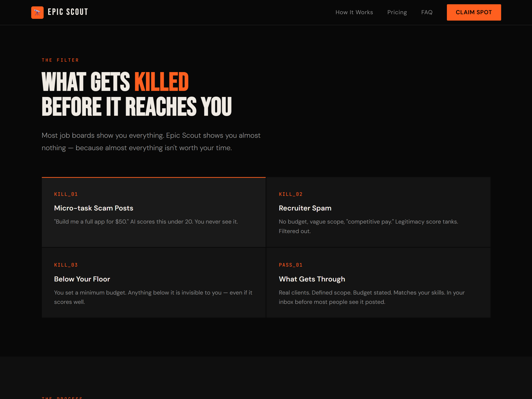Click the Epic Scout telescope logo icon
This screenshot has width=532, height=399.
pyautogui.click(x=37, y=12)
